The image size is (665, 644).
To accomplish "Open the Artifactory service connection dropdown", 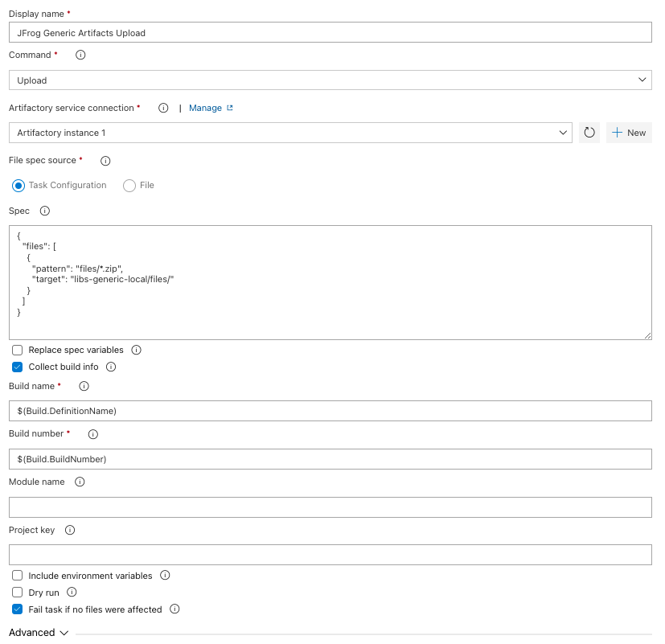I will point(564,132).
